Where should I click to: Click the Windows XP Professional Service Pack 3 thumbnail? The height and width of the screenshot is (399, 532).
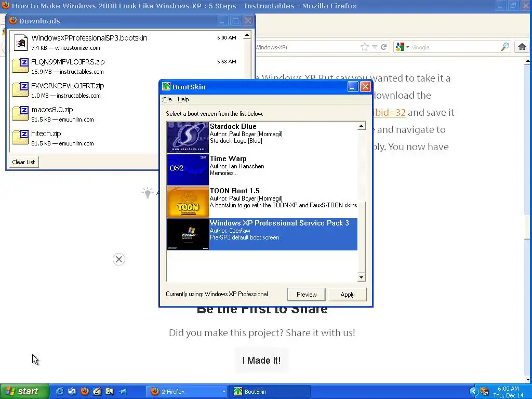click(x=188, y=234)
